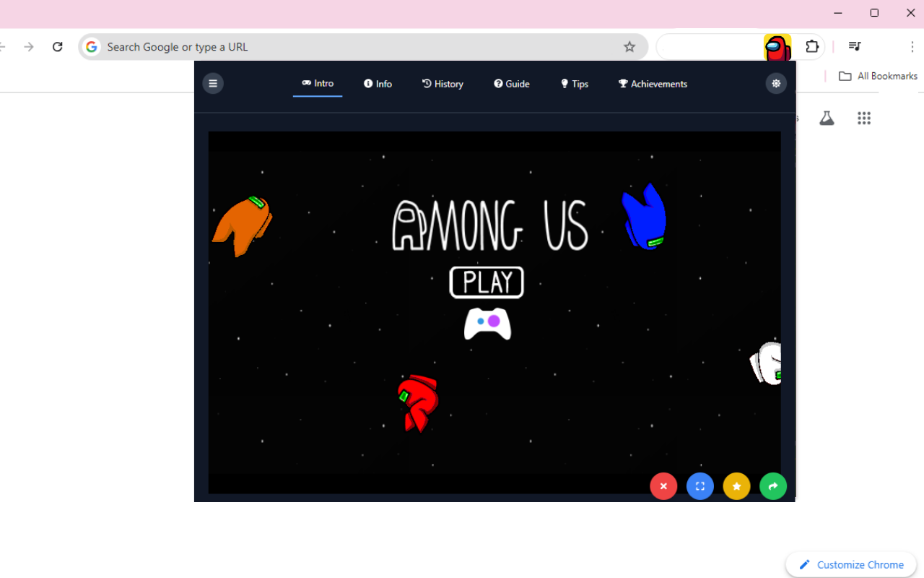Image resolution: width=924 pixels, height=578 pixels.
Task: Open the Google apps grid
Action: (x=864, y=118)
